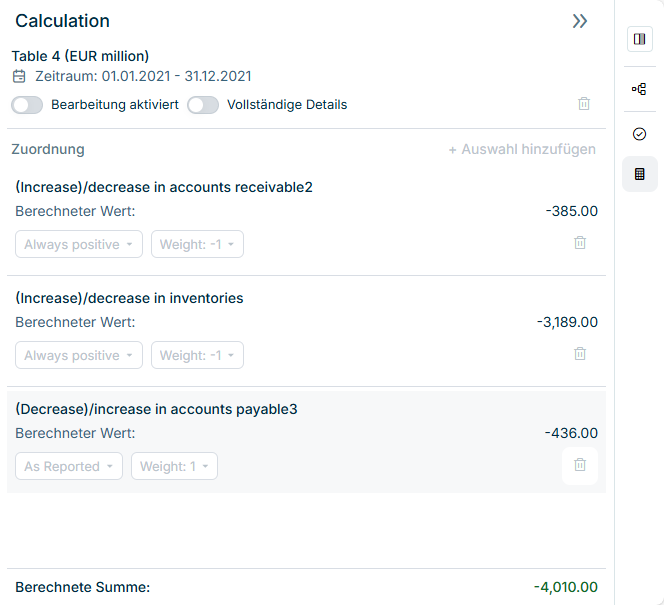The height and width of the screenshot is (605, 664).
Task: Delete the accounts payable3 entry
Action: click(580, 465)
